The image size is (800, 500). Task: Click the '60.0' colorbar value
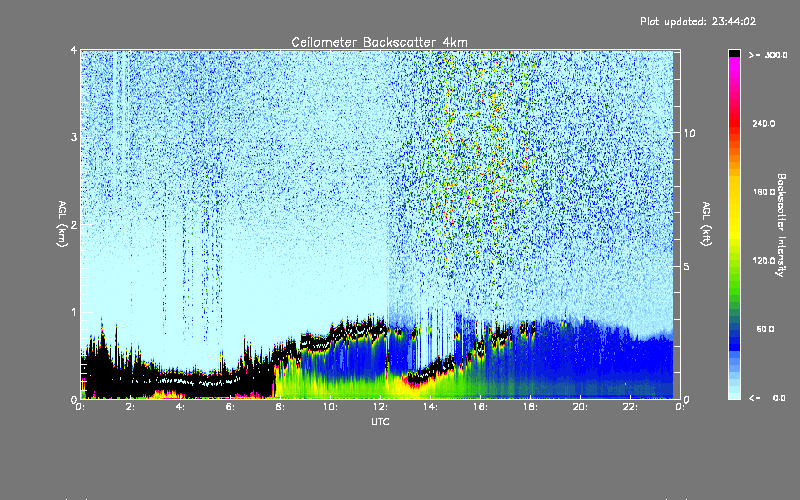(765, 329)
